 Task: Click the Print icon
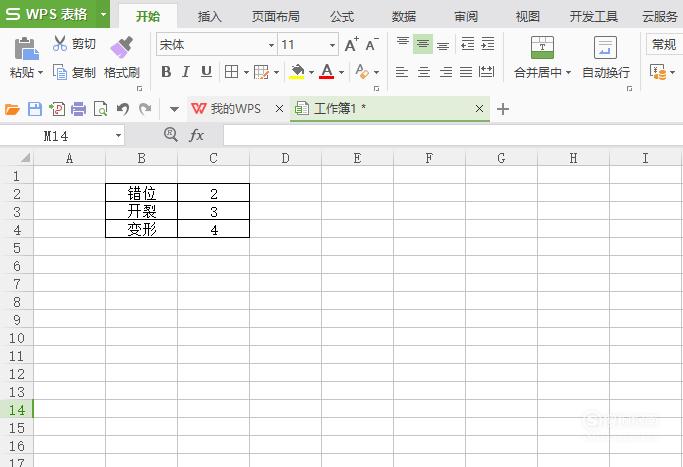78,109
